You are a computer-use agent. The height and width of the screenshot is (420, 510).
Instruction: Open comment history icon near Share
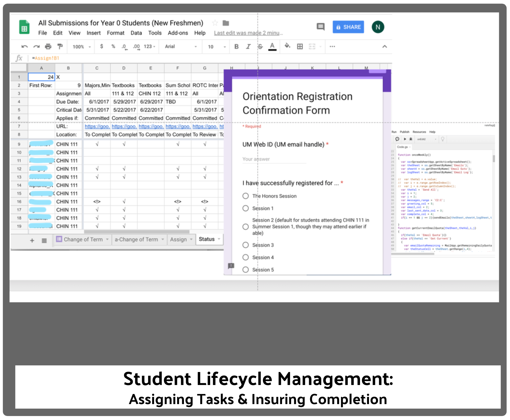point(321,27)
